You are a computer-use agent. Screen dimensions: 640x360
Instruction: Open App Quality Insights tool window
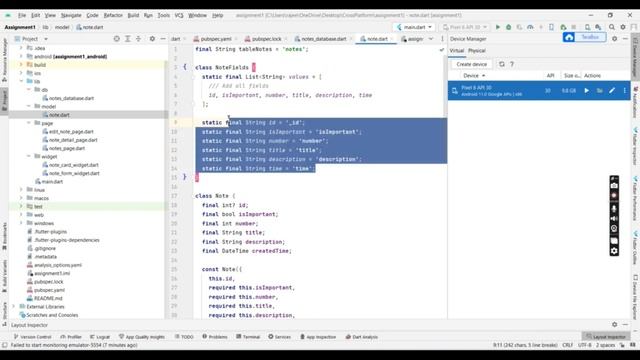tap(142, 337)
